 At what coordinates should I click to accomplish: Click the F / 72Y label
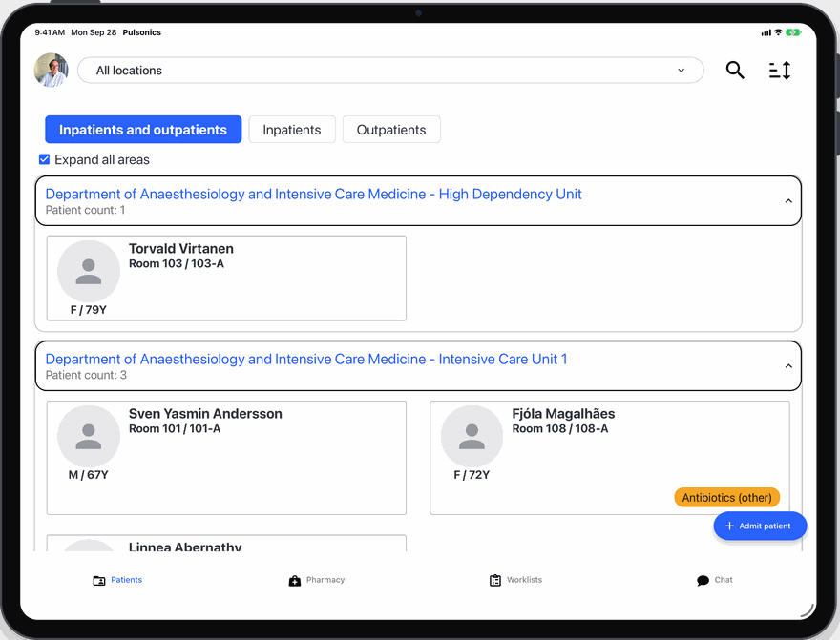tap(472, 475)
